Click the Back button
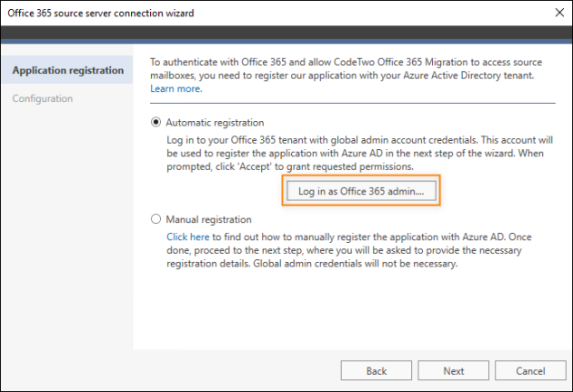Image resolution: width=573 pixels, height=392 pixels. (377, 371)
